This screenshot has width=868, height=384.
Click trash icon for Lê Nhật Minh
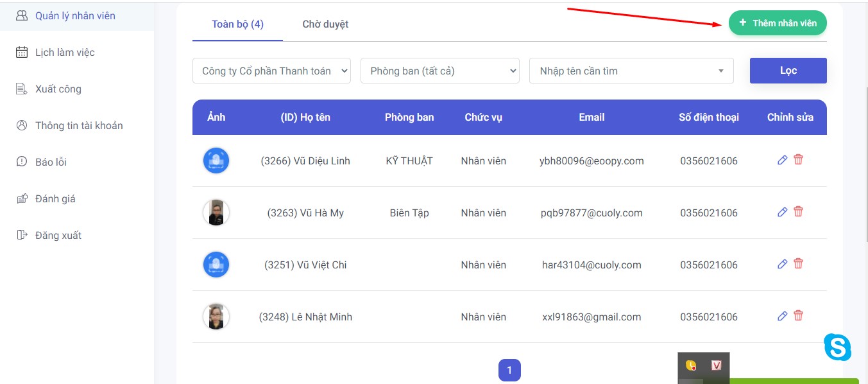click(x=798, y=316)
